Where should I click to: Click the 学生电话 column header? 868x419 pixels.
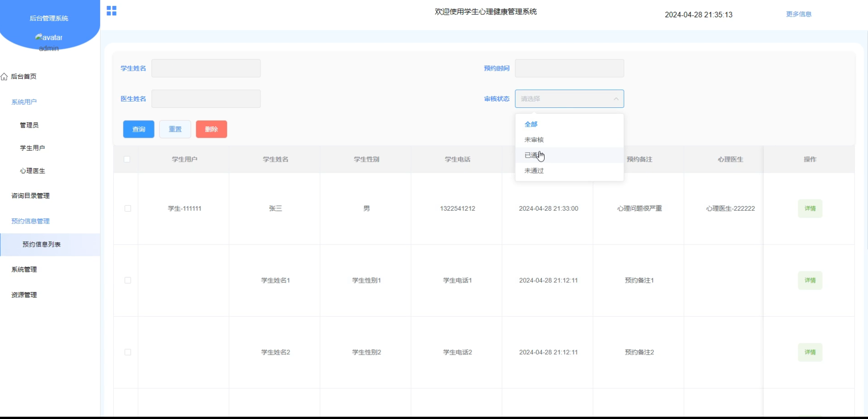click(x=458, y=159)
